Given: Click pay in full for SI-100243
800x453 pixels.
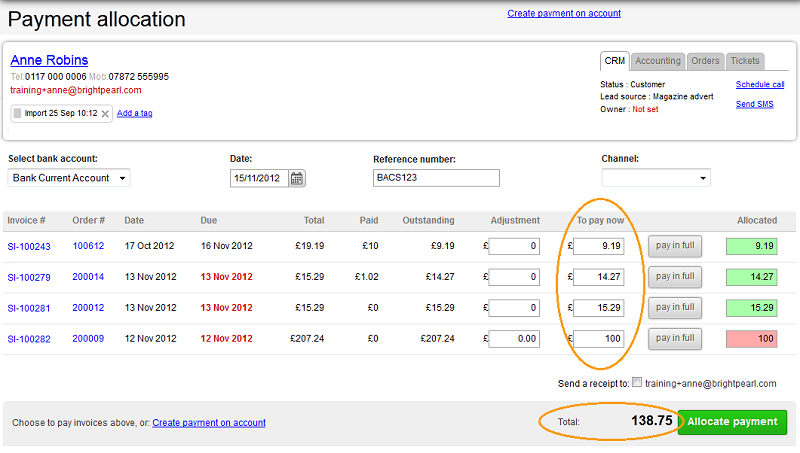Looking at the screenshot, I should click(675, 246).
